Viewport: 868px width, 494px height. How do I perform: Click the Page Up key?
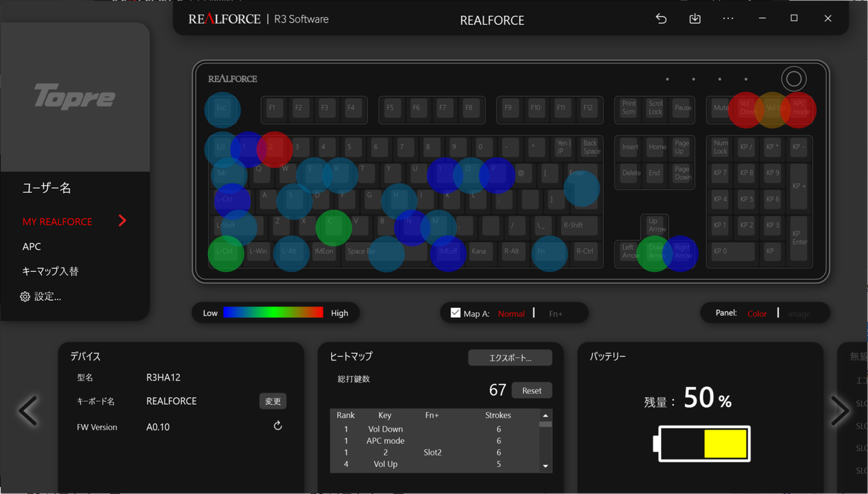point(682,148)
